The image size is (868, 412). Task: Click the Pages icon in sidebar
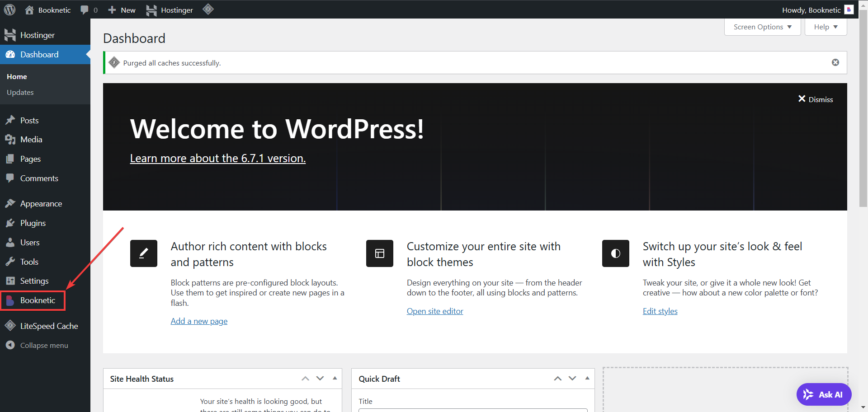click(10, 159)
